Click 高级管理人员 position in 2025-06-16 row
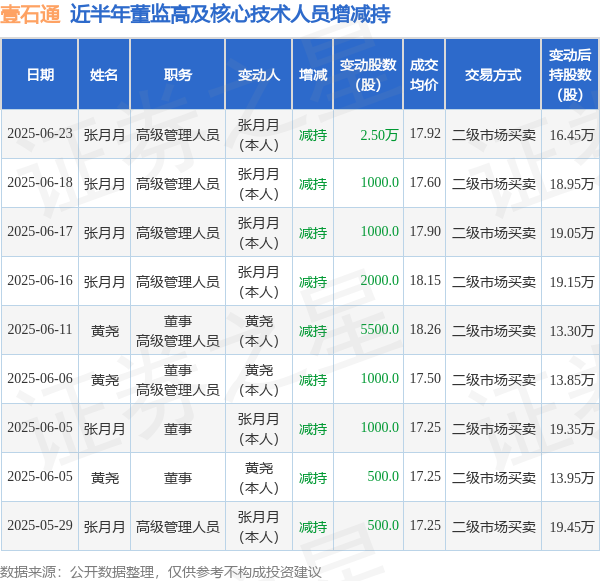The width and height of the screenshot is (600, 581). (178, 282)
